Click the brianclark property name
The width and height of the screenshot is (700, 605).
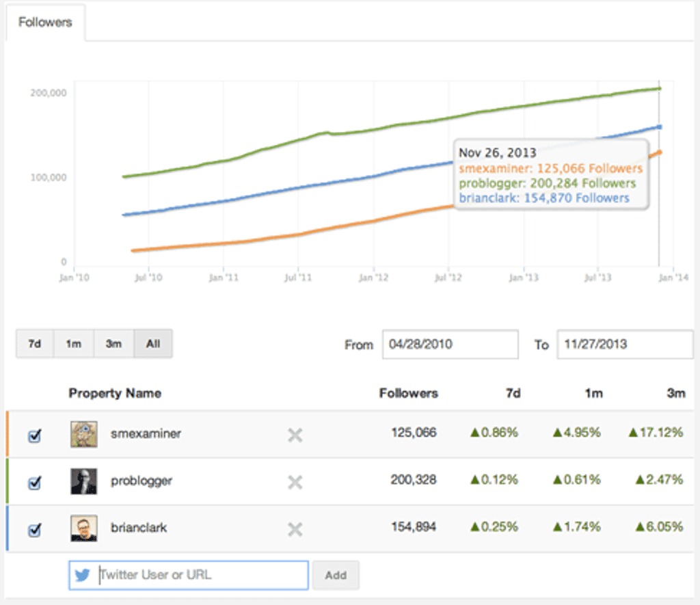click(x=139, y=528)
